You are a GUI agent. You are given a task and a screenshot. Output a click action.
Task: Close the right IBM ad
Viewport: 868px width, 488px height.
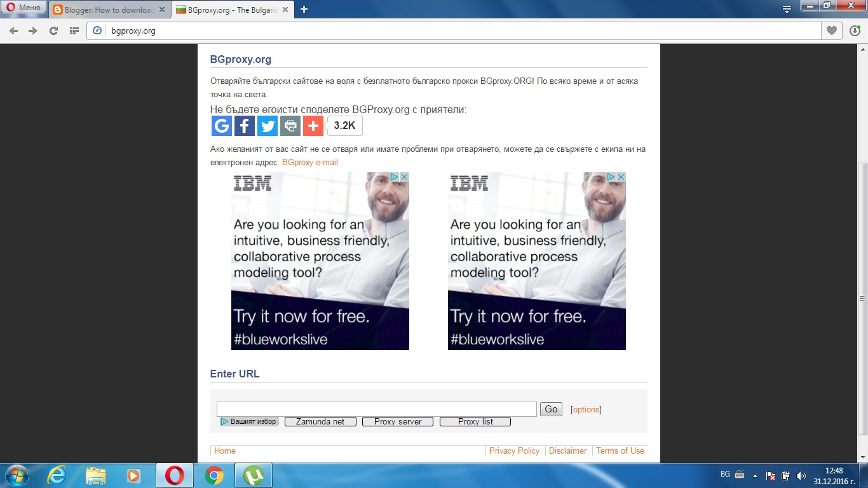(x=621, y=177)
